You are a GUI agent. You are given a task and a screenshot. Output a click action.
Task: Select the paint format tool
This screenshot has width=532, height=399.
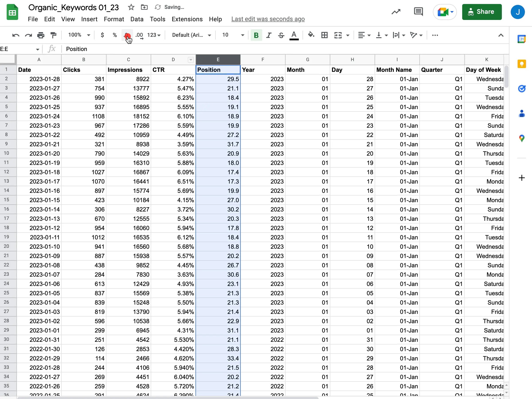(x=53, y=35)
